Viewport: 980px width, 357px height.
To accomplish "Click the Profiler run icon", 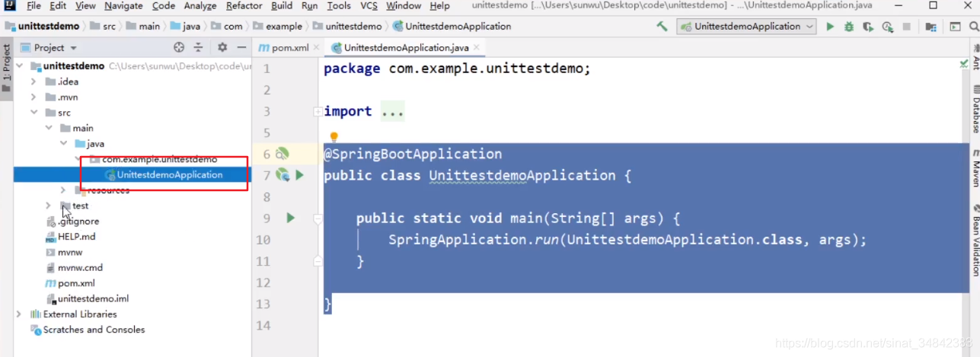I will [x=887, y=27].
